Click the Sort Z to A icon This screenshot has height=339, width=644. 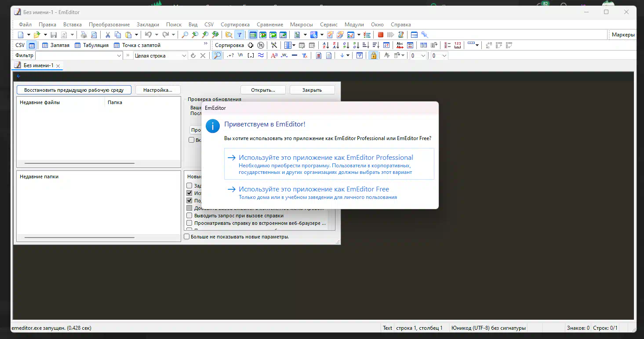point(336,45)
